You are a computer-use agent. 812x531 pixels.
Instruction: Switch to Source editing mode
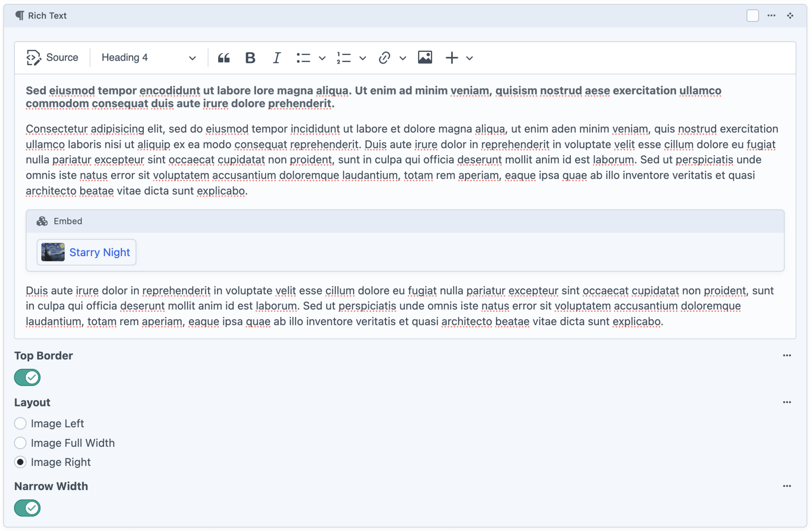click(53, 58)
